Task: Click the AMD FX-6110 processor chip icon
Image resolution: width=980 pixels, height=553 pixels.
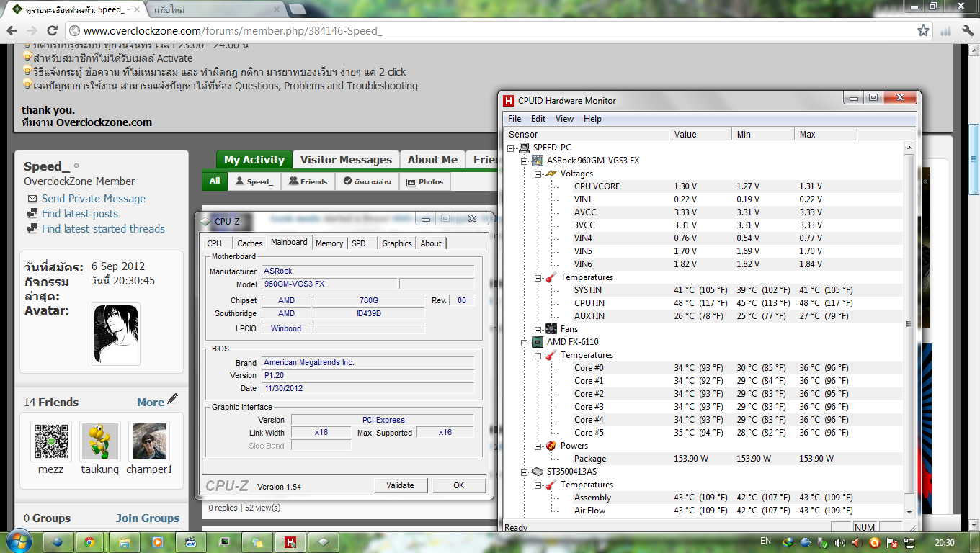Action: [538, 342]
